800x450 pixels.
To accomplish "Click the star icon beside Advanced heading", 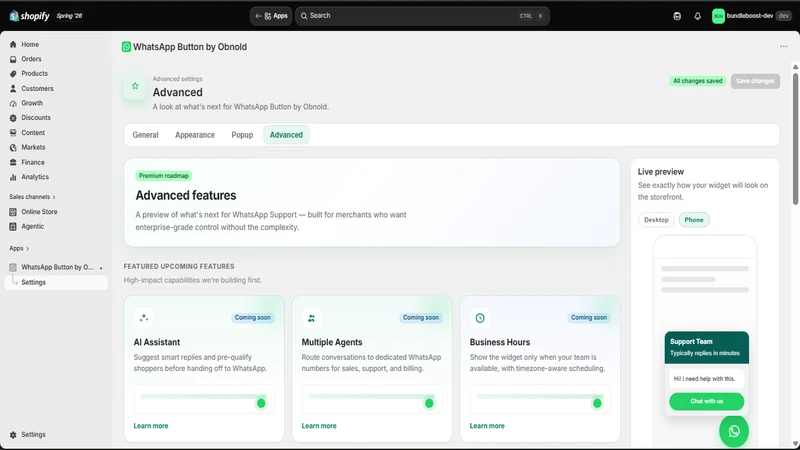I will click(x=135, y=86).
